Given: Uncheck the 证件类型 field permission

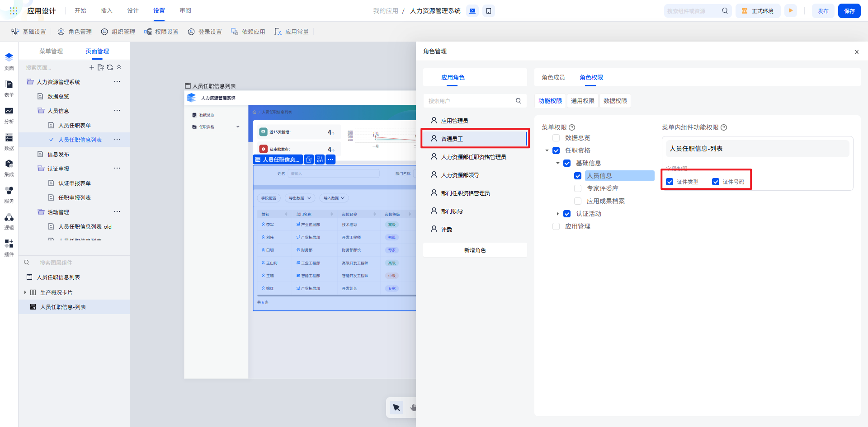Looking at the screenshot, I should coord(670,182).
